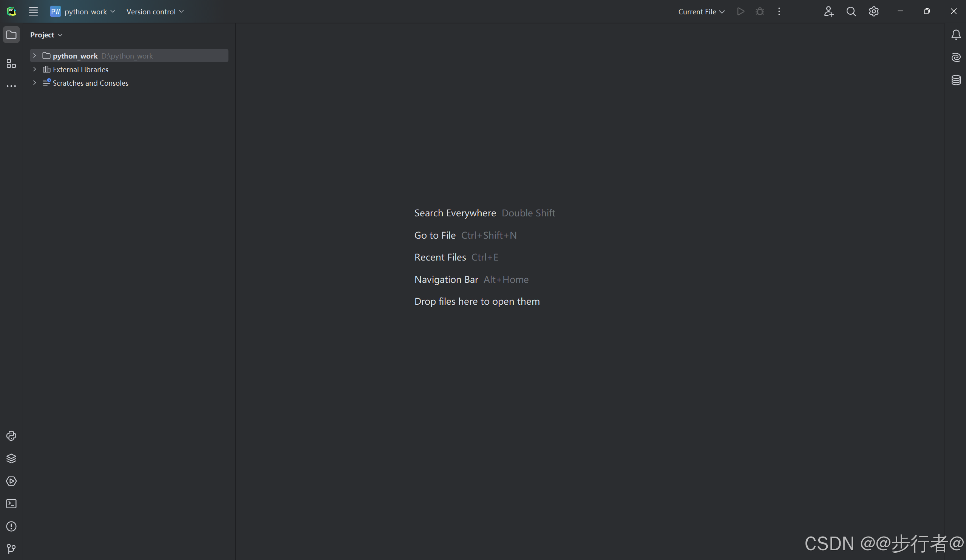Open the AI Assistant spiral icon
This screenshot has width=966, height=560.
[x=956, y=57]
